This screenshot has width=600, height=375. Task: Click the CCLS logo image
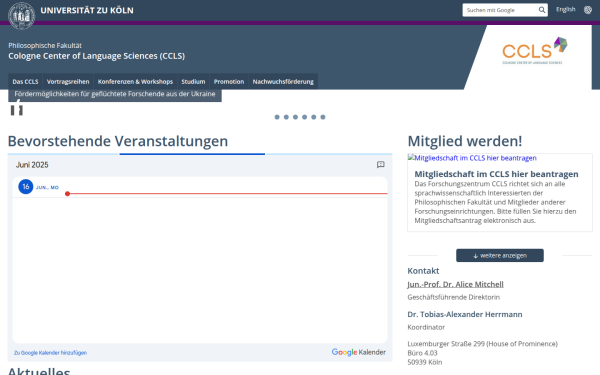pyautogui.click(x=535, y=51)
